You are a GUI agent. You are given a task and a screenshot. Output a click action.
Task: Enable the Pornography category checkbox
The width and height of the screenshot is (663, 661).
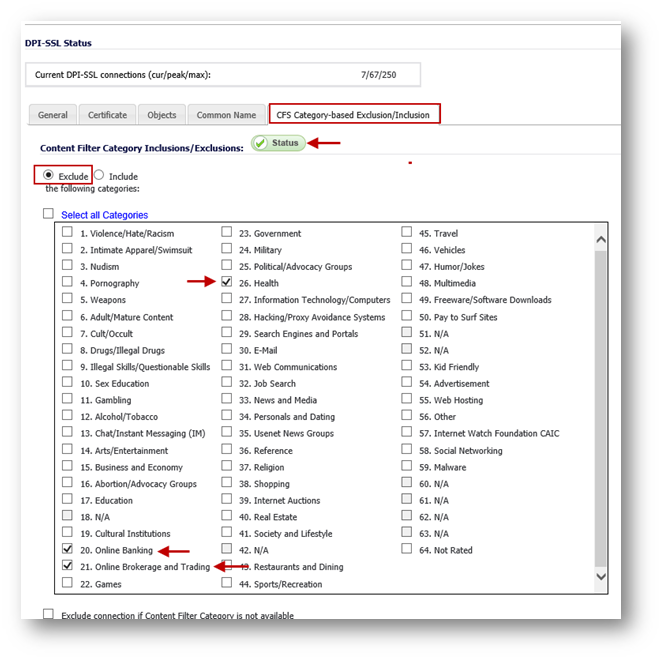coord(67,282)
